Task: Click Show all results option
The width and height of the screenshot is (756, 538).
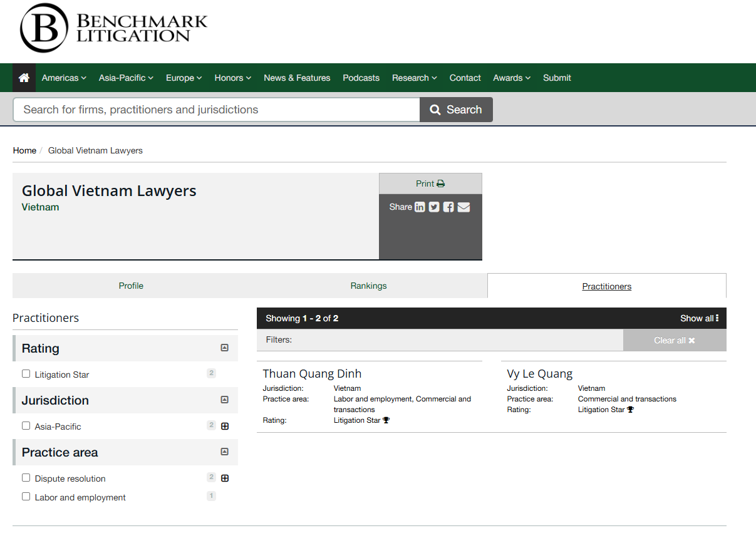Action: click(x=700, y=318)
